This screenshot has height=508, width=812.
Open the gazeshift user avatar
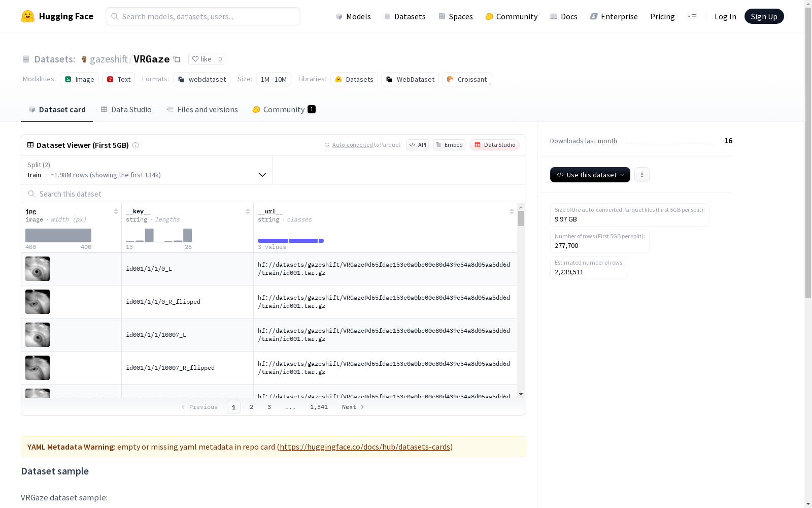[84, 59]
